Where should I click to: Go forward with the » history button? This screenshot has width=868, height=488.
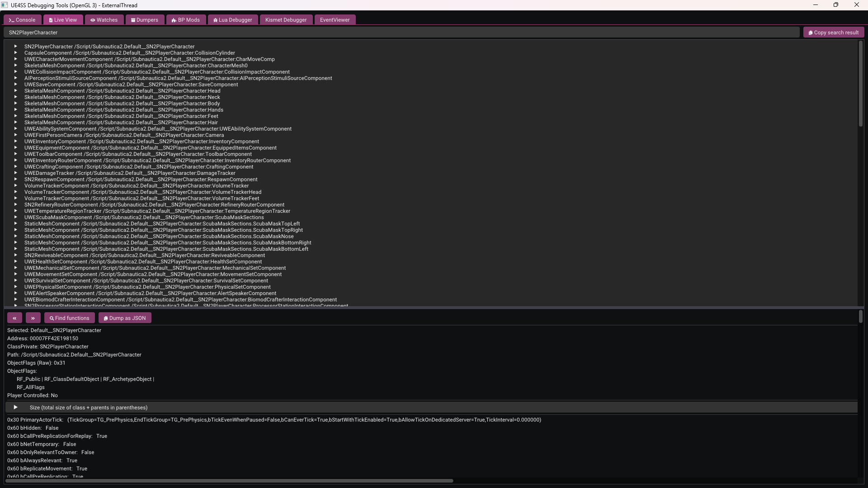[x=33, y=318]
